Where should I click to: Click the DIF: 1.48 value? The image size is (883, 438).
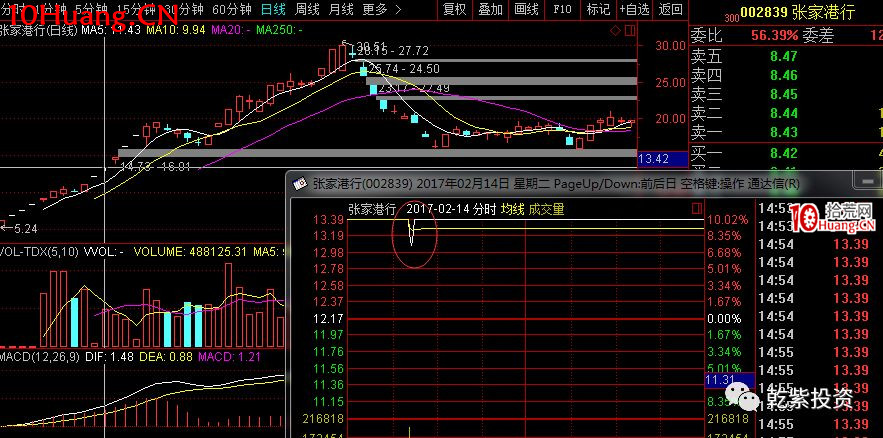tap(109, 357)
